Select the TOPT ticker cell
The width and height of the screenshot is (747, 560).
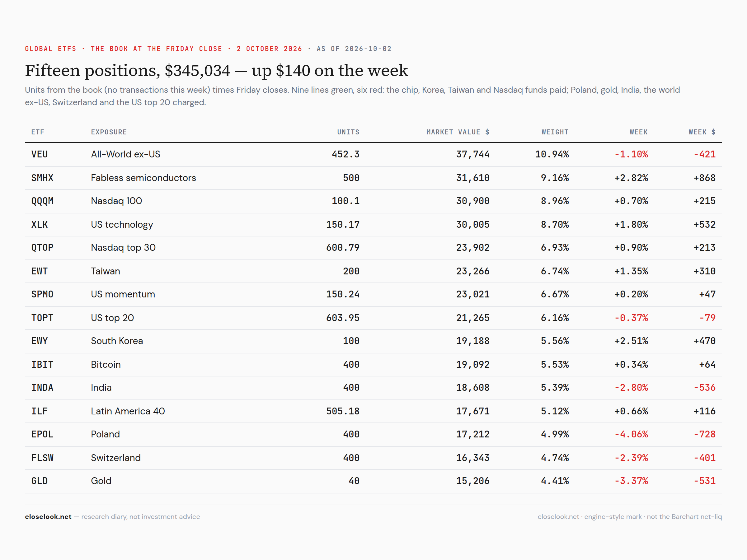coord(42,318)
